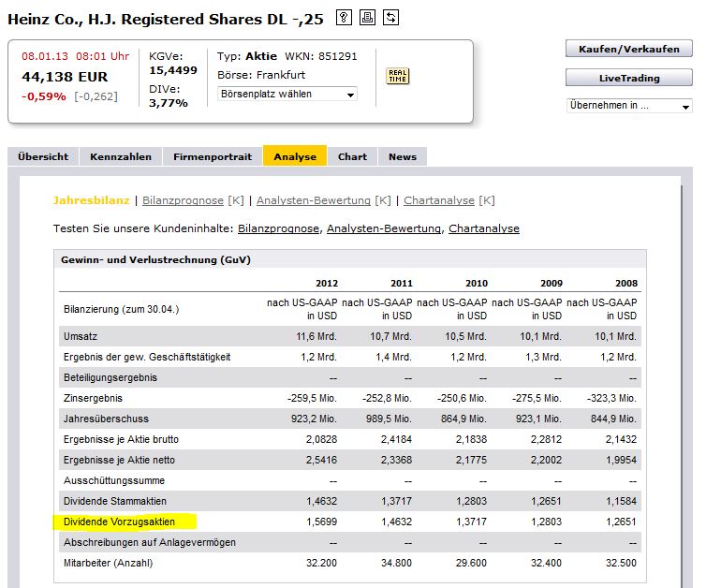Open the Kennzahlen tab
Screen dimensions: 706x588
click(121, 156)
